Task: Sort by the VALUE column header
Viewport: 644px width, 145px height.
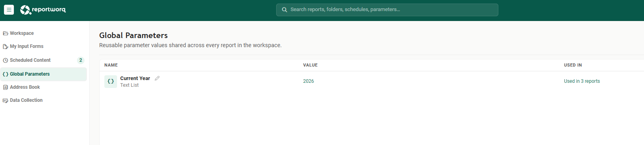Action: pyautogui.click(x=310, y=65)
